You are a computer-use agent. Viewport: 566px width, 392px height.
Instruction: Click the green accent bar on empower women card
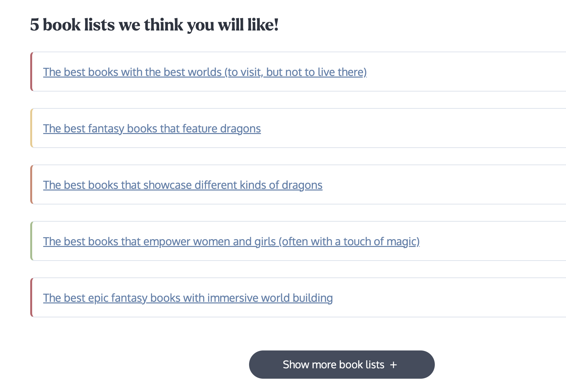click(x=32, y=241)
